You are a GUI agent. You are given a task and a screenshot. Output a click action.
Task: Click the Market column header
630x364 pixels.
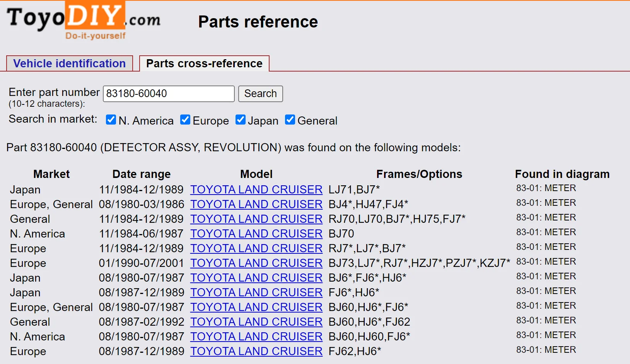pyautogui.click(x=51, y=174)
